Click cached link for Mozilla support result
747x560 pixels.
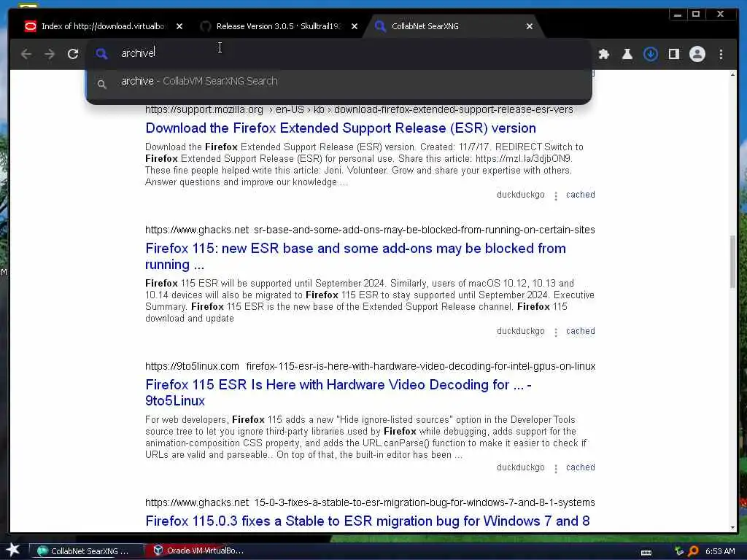[580, 194]
